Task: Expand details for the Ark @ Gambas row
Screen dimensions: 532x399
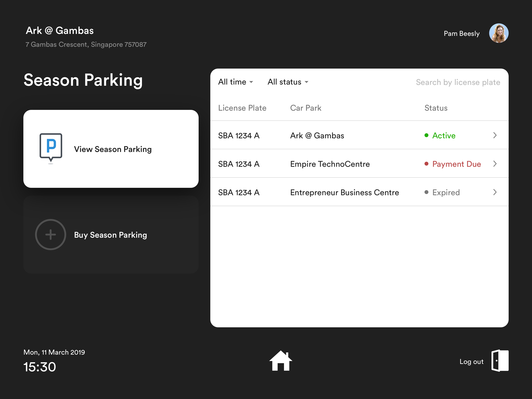Action: (495, 135)
